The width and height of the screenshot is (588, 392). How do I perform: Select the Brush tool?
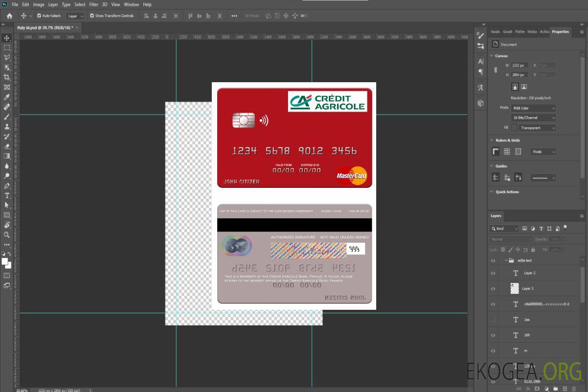tap(7, 117)
